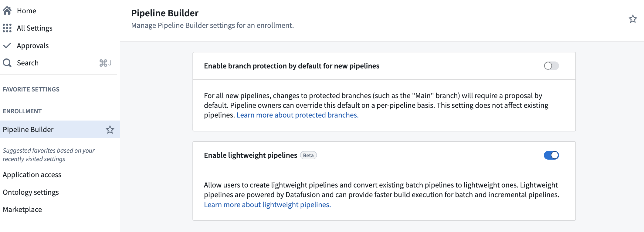The height and width of the screenshot is (232, 644).
Task: Open the Search input
Action: point(28,63)
